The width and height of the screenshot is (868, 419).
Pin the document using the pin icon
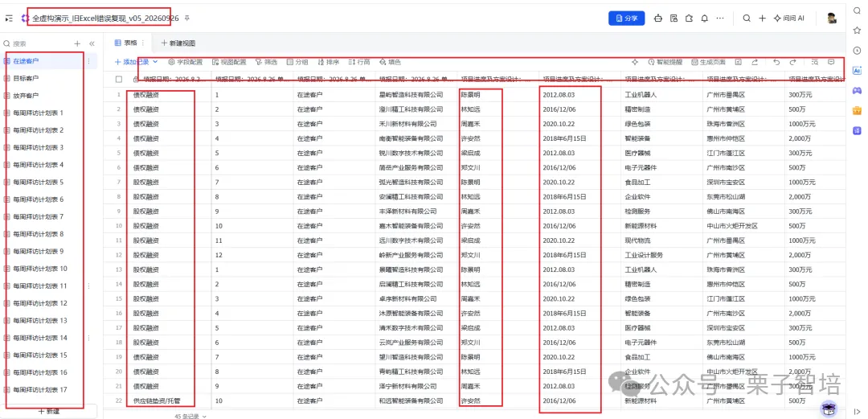coord(187,18)
